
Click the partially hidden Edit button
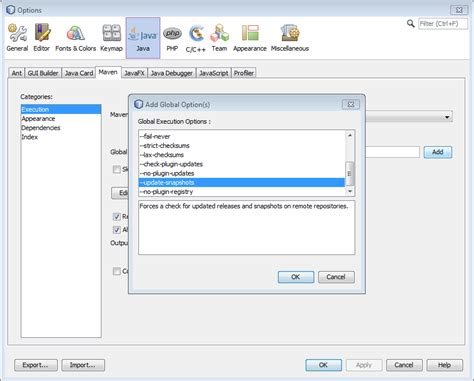[120, 193]
